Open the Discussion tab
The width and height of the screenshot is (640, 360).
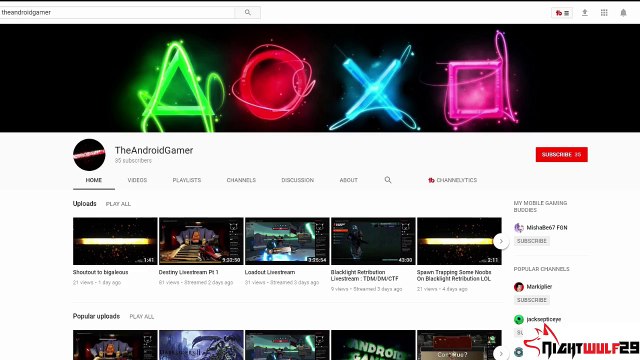click(298, 180)
